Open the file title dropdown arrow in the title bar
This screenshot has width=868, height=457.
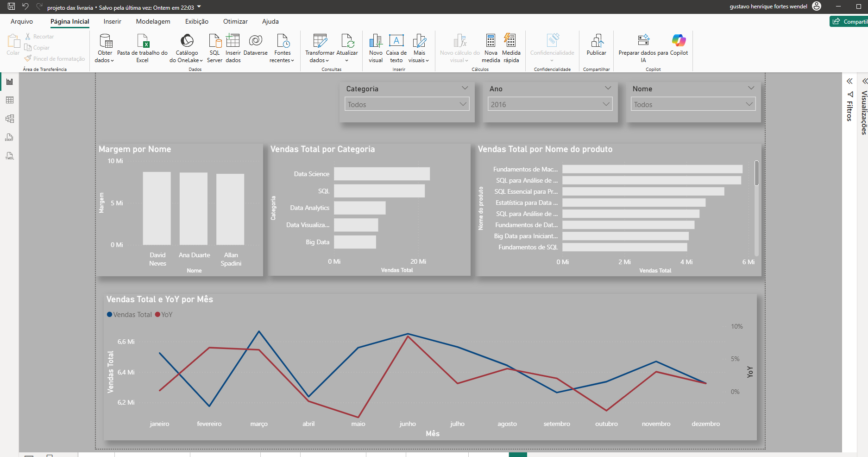coord(199,7)
